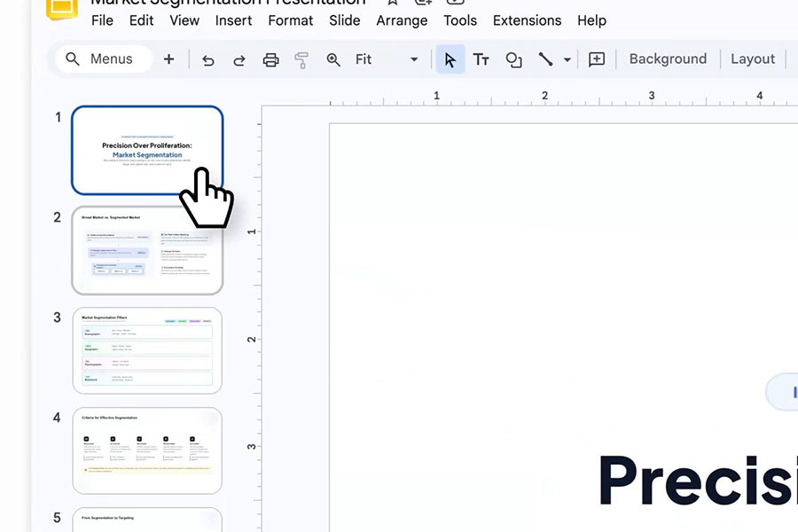Viewport: 798px width, 532px height.
Task: Select slide 1 Precision Over Proliferation thumbnail
Action: (x=147, y=150)
